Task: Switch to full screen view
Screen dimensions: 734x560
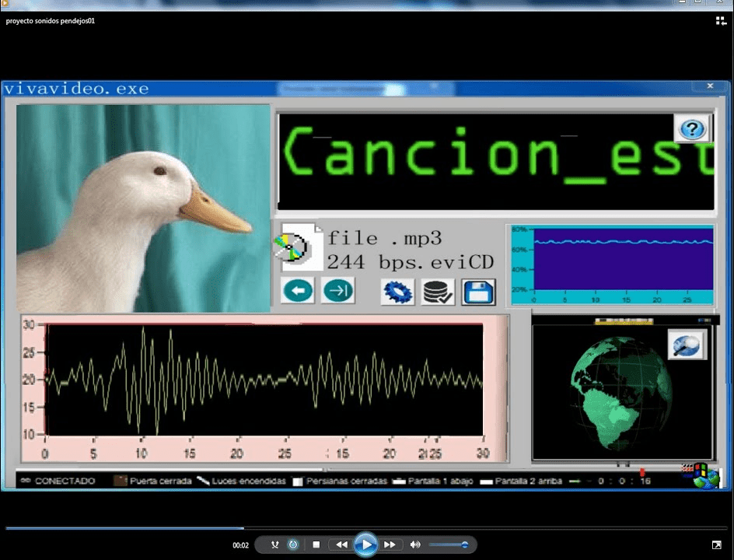Action: (x=717, y=544)
